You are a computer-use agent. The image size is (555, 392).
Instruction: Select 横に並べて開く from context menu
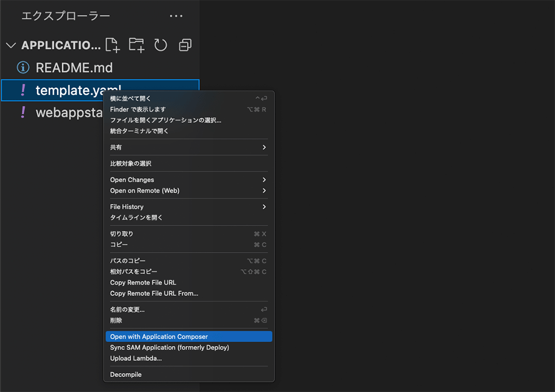point(189,98)
